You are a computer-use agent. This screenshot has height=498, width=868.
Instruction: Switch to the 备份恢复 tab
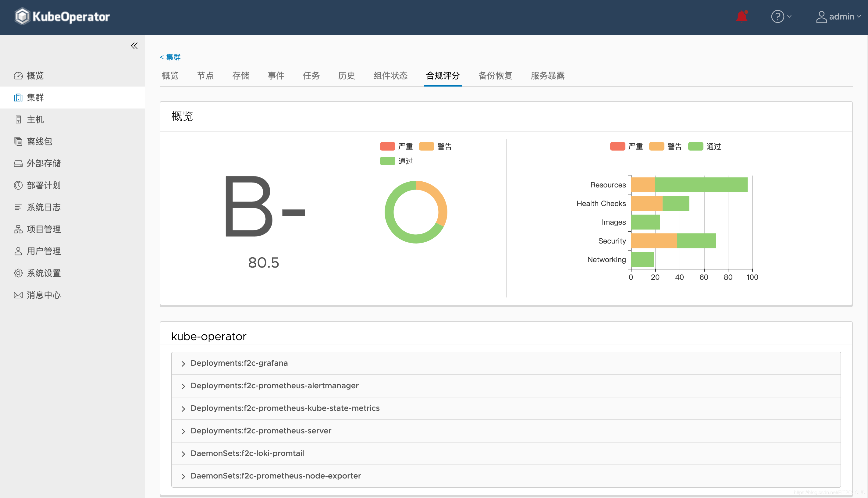click(x=495, y=76)
